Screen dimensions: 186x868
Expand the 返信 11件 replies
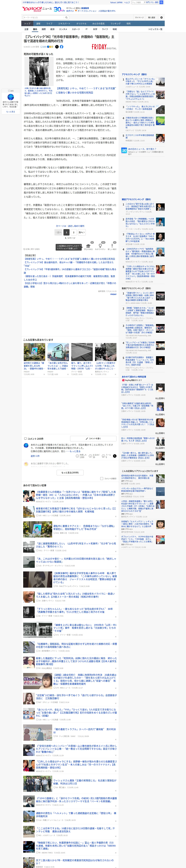(35, 456)
